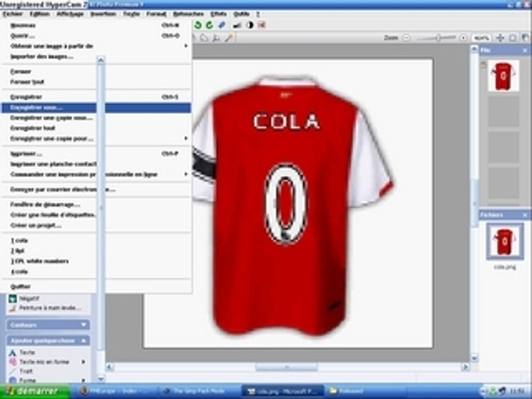Choose Ouvrir... from the menu
The width and height of the screenshot is (532, 399).
(x=96, y=35)
